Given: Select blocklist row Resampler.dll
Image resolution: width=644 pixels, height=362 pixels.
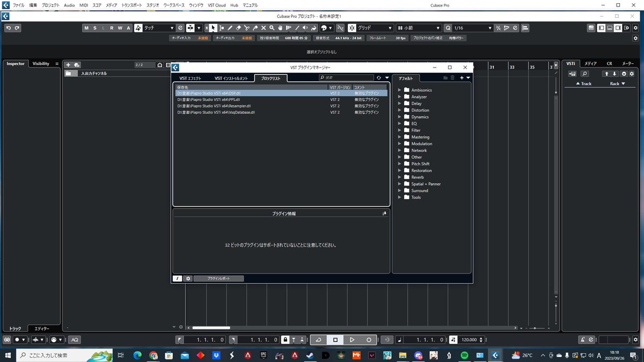Looking at the screenshot, I should pos(281,106).
